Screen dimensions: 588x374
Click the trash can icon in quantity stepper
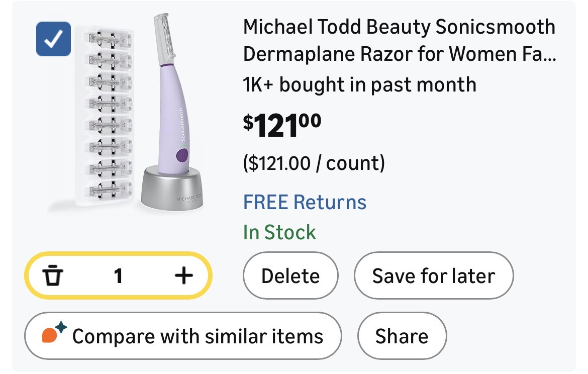coord(51,275)
